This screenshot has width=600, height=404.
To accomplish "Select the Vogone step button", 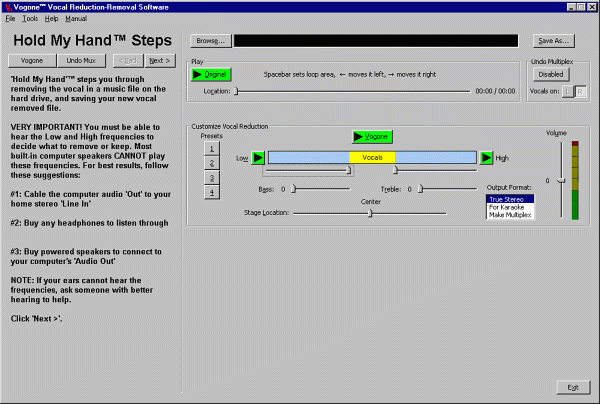I will (32, 60).
